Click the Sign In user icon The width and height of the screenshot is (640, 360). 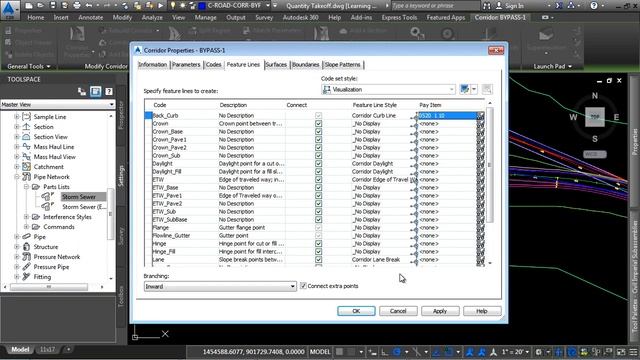click(499, 6)
